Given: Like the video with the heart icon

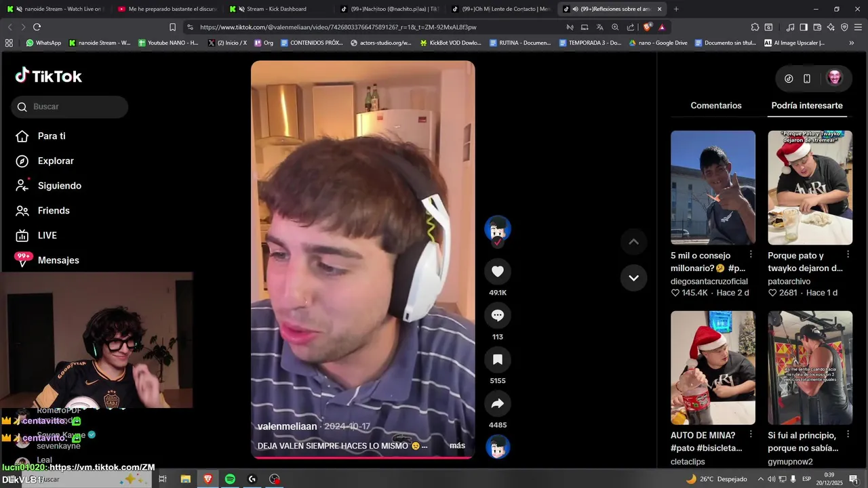Looking at the screenshot, I should 497,271.
